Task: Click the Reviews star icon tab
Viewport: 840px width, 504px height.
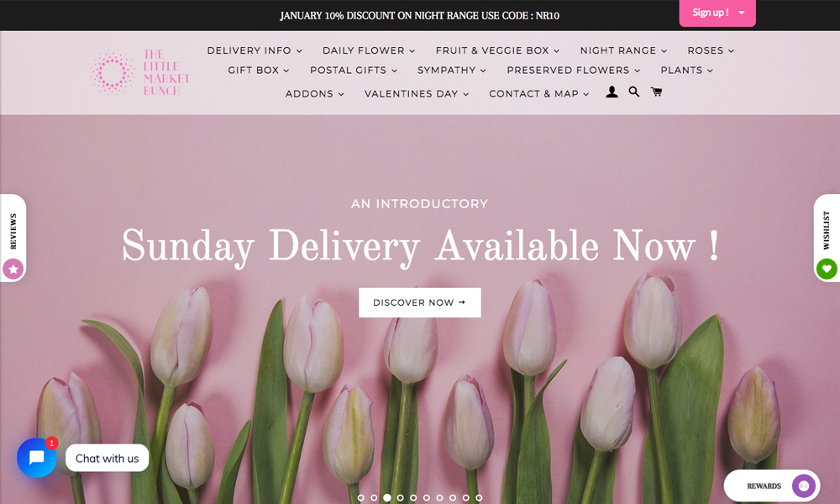Action: tap(13, 269)
